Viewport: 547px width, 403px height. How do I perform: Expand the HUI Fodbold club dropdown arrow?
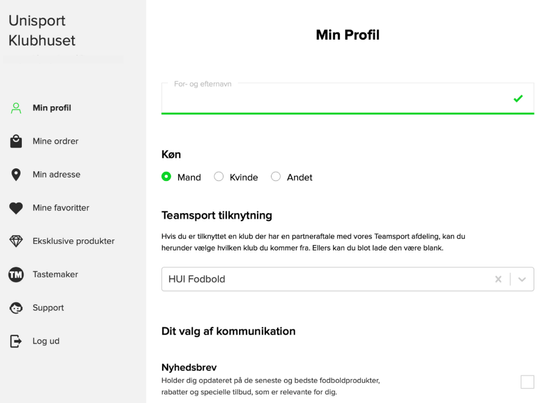click(x=522, y=279)
